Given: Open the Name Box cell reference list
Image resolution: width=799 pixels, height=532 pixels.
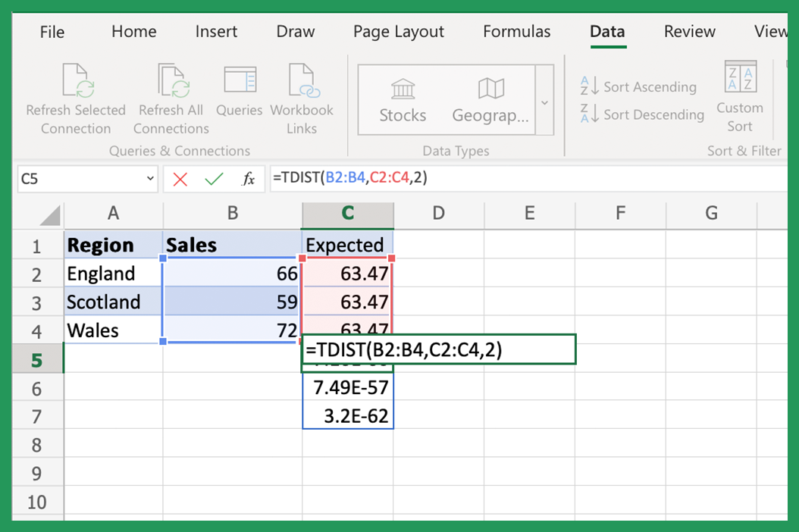Looking at the screenshot, I should pos(149,179).
